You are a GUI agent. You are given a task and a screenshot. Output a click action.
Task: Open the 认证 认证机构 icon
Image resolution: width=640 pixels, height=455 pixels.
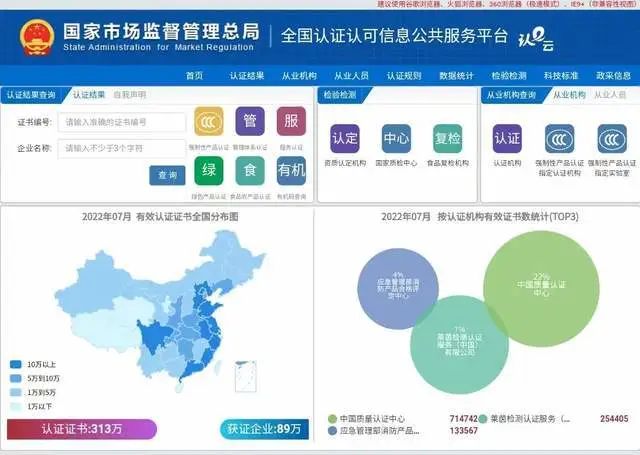pyautogui.click(x=508, y=138)
